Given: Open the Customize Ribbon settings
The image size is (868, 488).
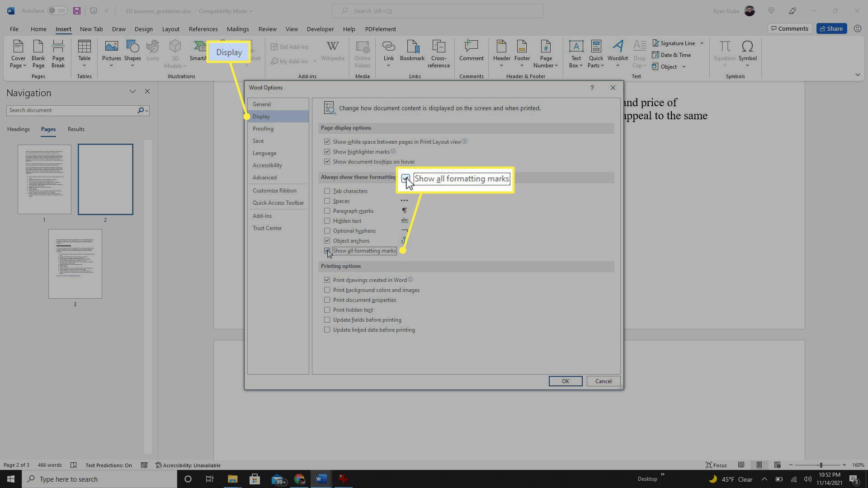Looking at the screenshot, I should (x=274, y=190).
